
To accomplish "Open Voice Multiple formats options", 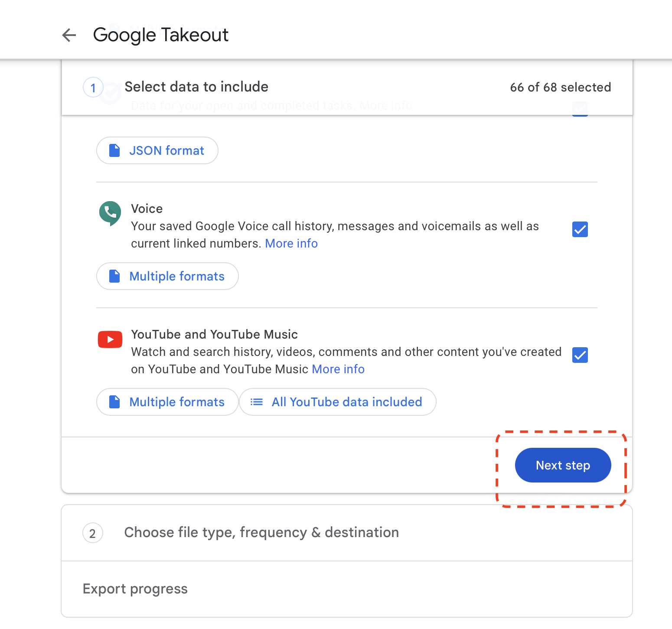I will (x=167, y=276).
